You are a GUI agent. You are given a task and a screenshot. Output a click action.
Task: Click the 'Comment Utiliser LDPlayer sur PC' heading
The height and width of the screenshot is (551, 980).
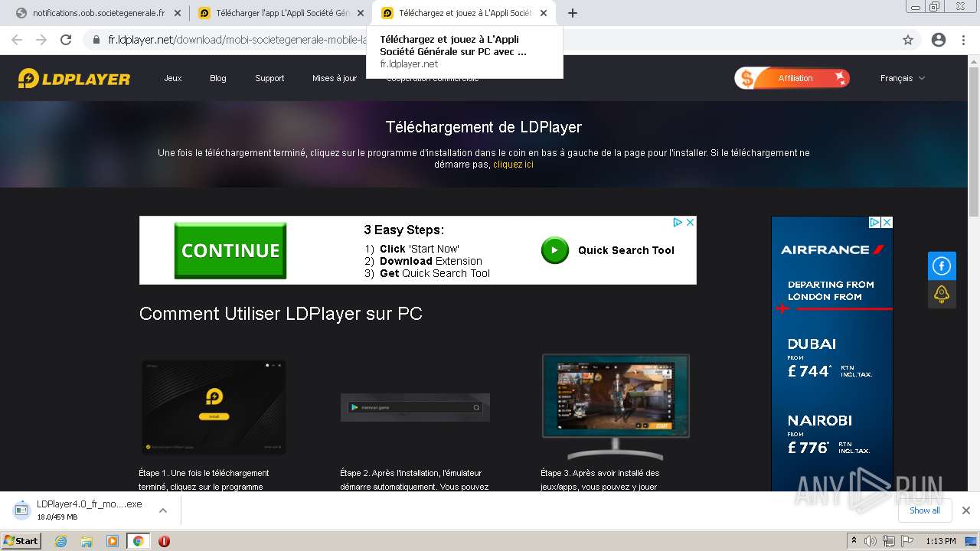pyautogui.click(x=281, y=314)
